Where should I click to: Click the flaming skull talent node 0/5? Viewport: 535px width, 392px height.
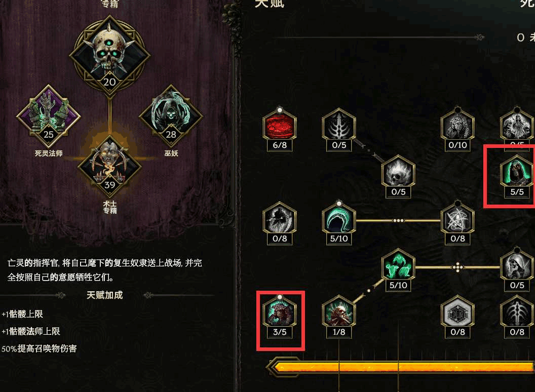(398, 172)
